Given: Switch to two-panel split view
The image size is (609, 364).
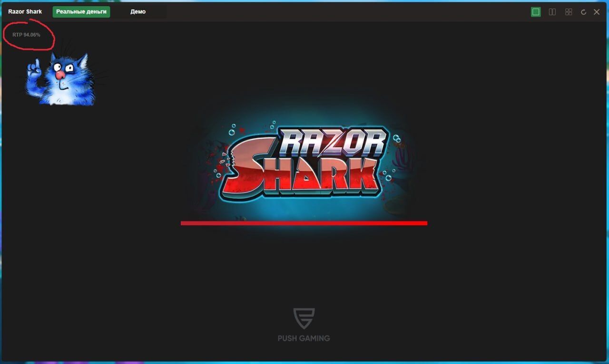Looking at the screenshot, I should pyautogui.click(x=552, y=12).
